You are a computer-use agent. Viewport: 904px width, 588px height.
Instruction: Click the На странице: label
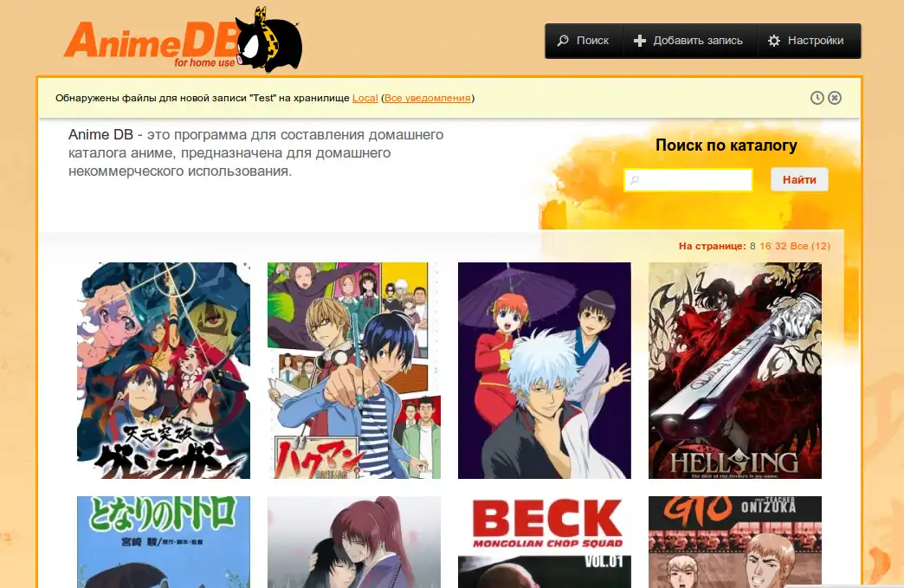pos(712,246)
